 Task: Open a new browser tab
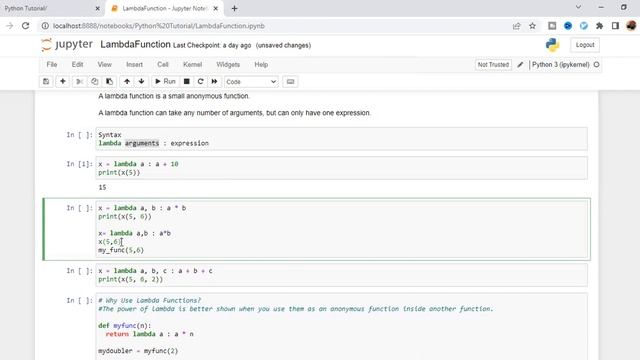click(x=234, y=8)
